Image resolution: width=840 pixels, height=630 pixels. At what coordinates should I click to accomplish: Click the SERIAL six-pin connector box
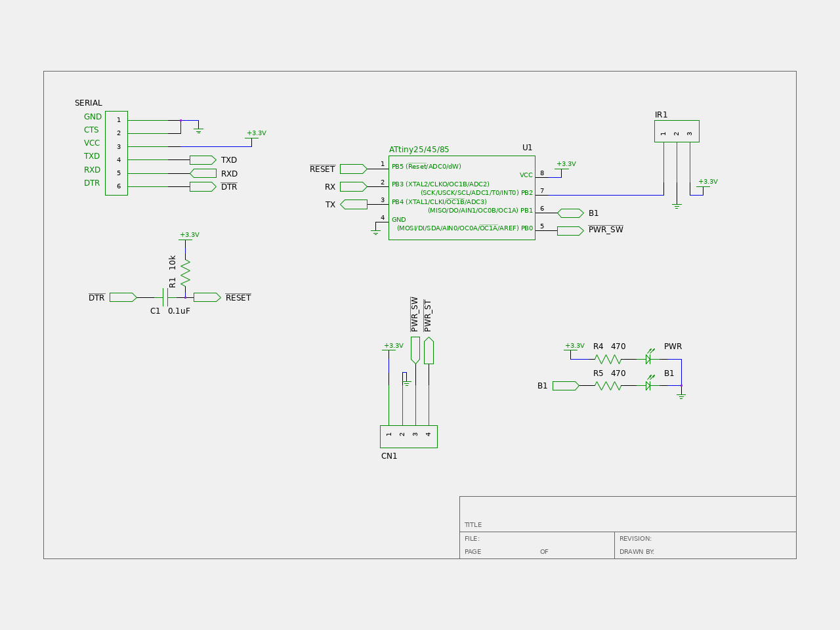116,153
